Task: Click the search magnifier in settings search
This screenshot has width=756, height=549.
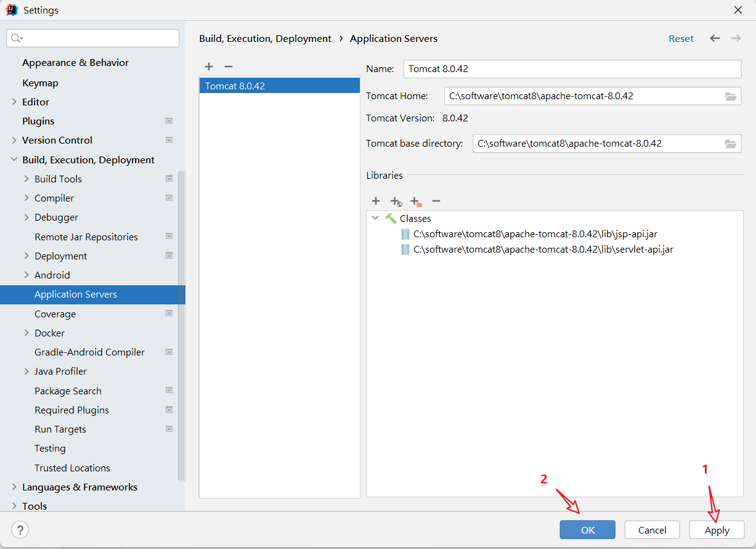Action: (17, 38)
